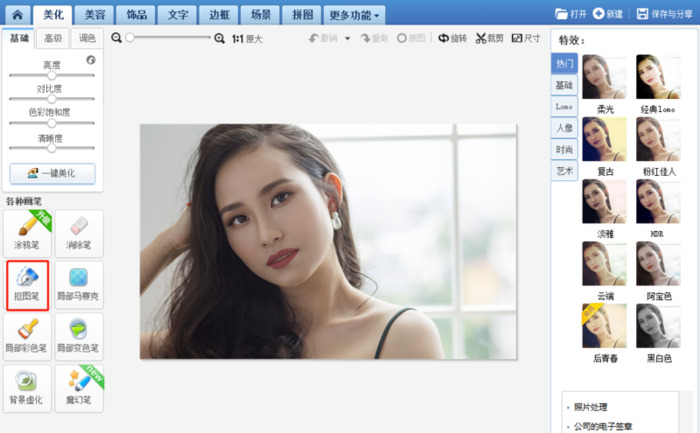
Task: Select the 涂鸦笔 brush tool
Action: [27, 233]
